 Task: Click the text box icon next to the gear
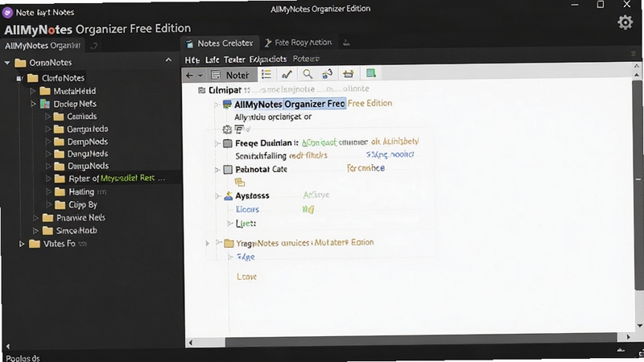pos(239,130)
